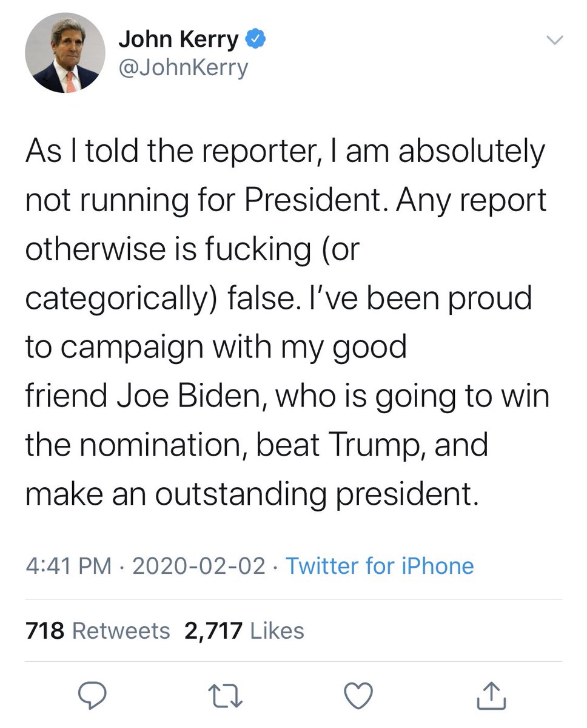The image size is (587, 728).
Task: Click the words 'Joe Biden' in the tweet
Action: pos(190,396)
